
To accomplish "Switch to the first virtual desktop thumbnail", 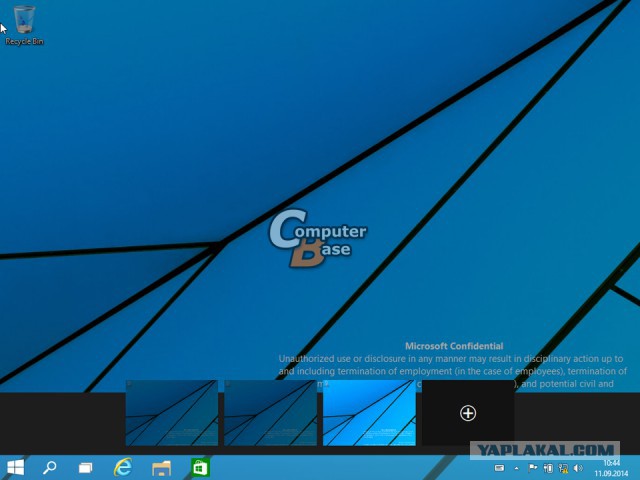I will (172, 413).
